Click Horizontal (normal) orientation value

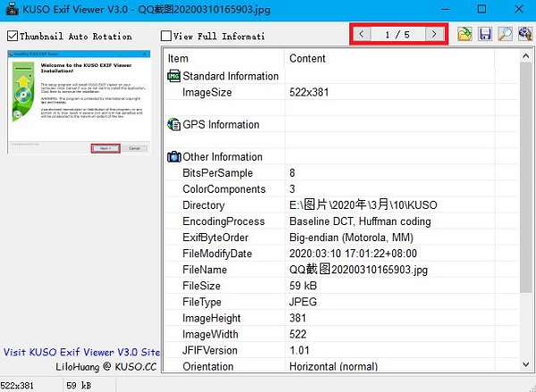click(333, 366)
